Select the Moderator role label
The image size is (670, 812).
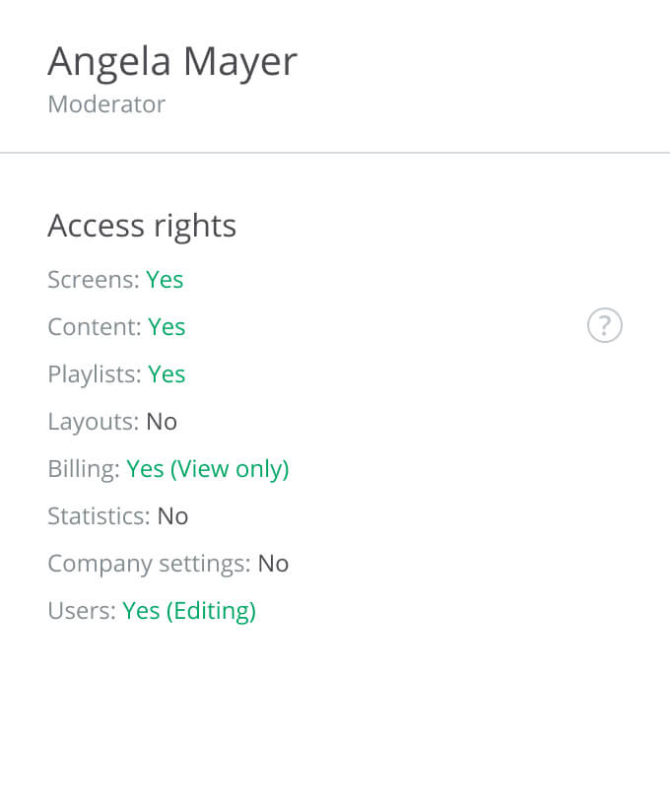coord(106,104)
